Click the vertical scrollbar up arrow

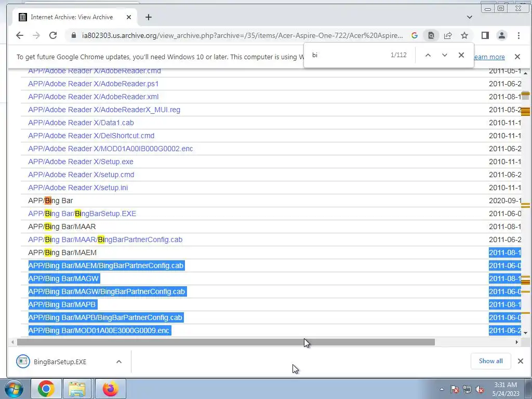(526, 73)
